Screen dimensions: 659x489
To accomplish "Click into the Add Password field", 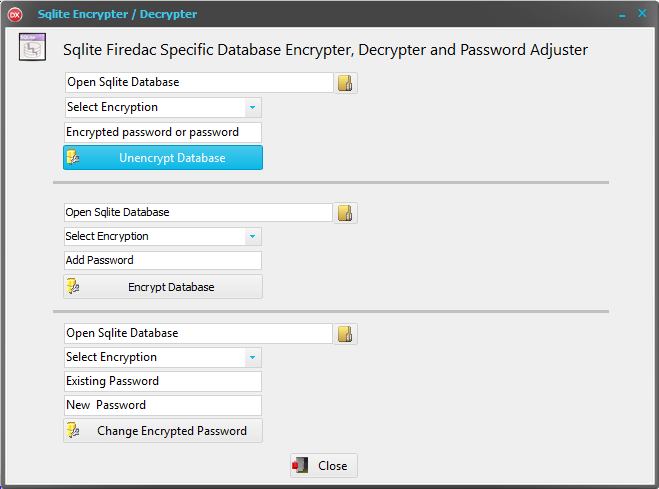I will 163,260.
